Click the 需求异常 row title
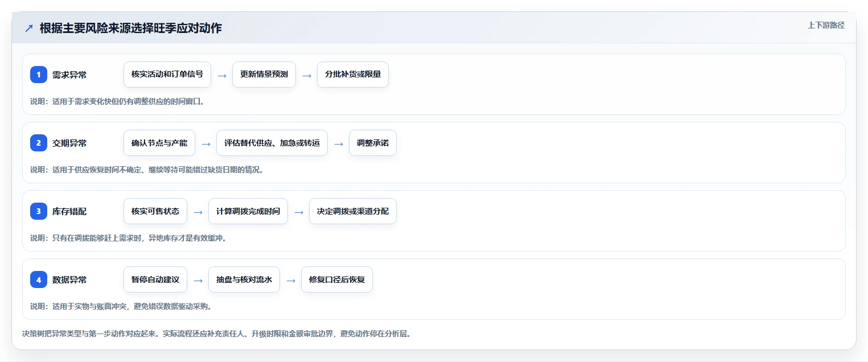The image size is (868, 362). [69, 75]
